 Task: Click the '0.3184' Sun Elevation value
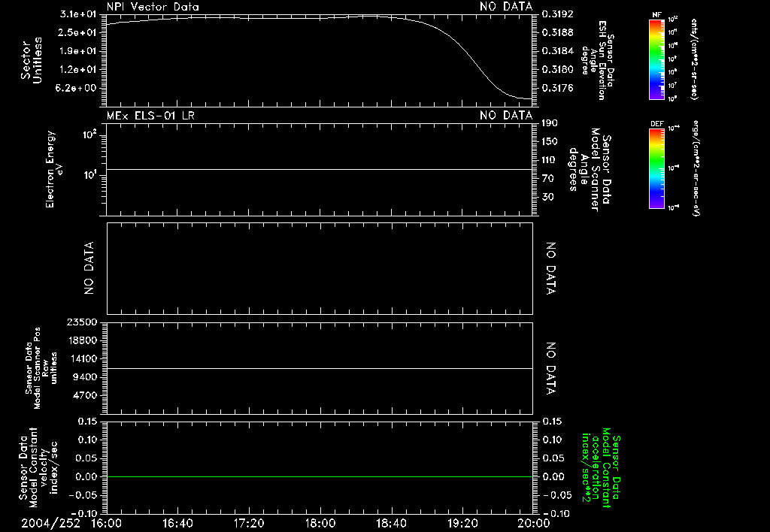coord(557,51)
